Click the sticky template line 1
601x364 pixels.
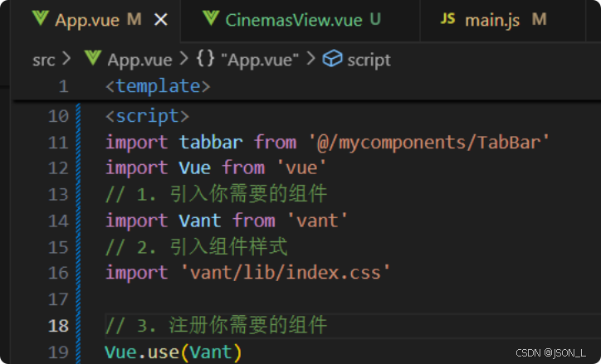[158, 86]
